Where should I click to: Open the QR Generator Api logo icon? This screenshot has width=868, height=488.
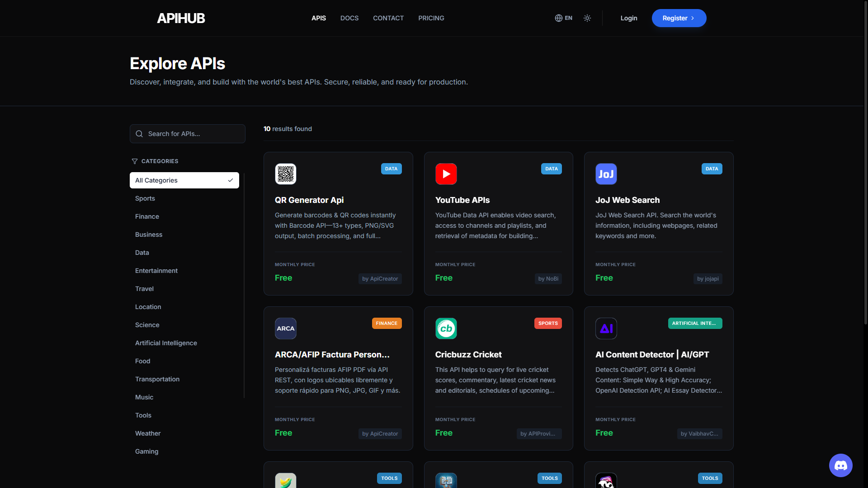click(x=285, y=174)
